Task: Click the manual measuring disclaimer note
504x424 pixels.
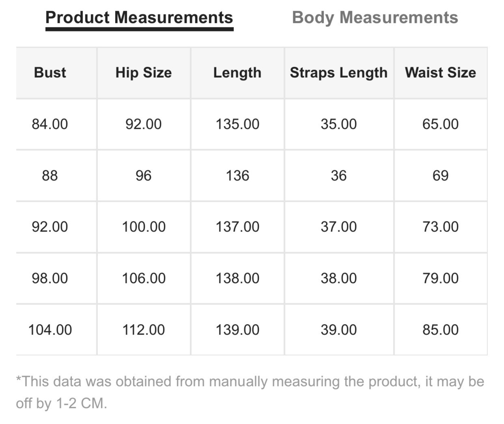Action: pos(250,392)
